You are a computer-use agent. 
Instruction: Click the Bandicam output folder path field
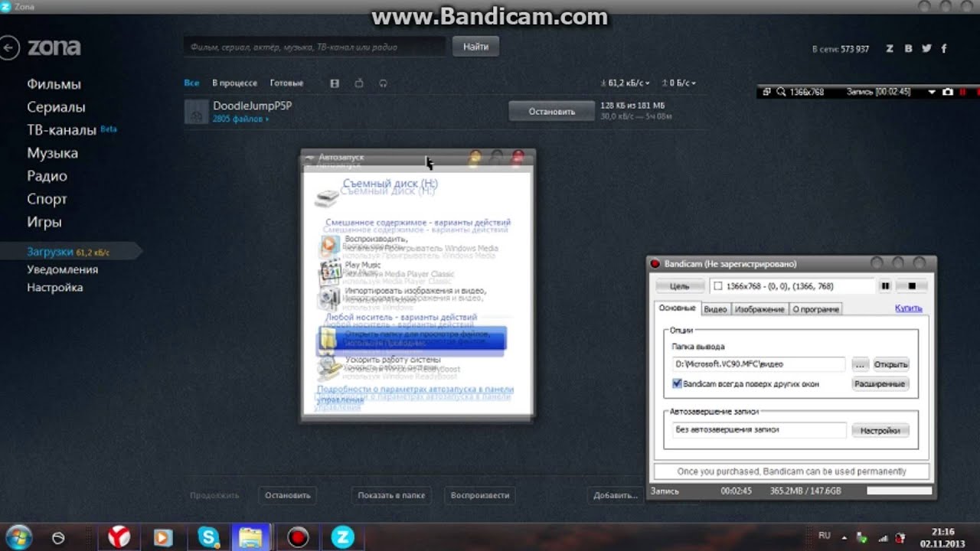[759, 364]
